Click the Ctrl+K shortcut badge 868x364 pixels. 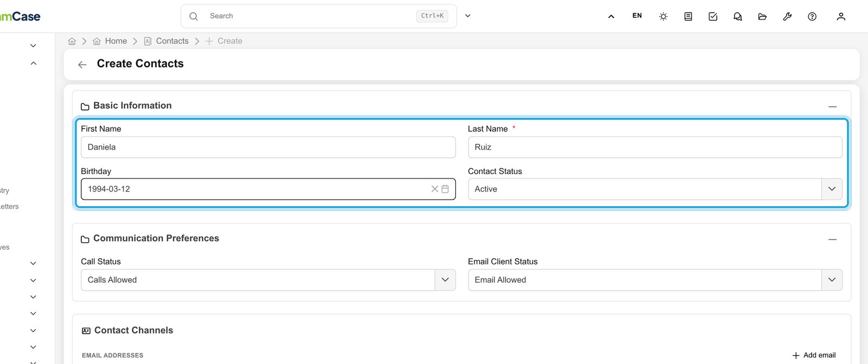click(x=432, y=16)
